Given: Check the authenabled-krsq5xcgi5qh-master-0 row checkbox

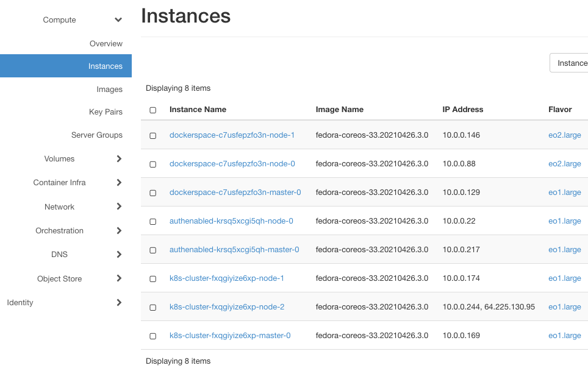Looking at the screenshot, I should pos(152,250).
